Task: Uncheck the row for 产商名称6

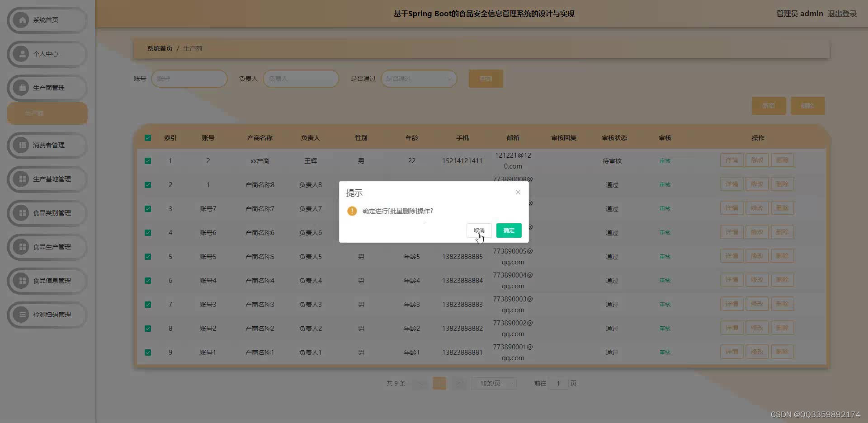Action: (148, 233)
